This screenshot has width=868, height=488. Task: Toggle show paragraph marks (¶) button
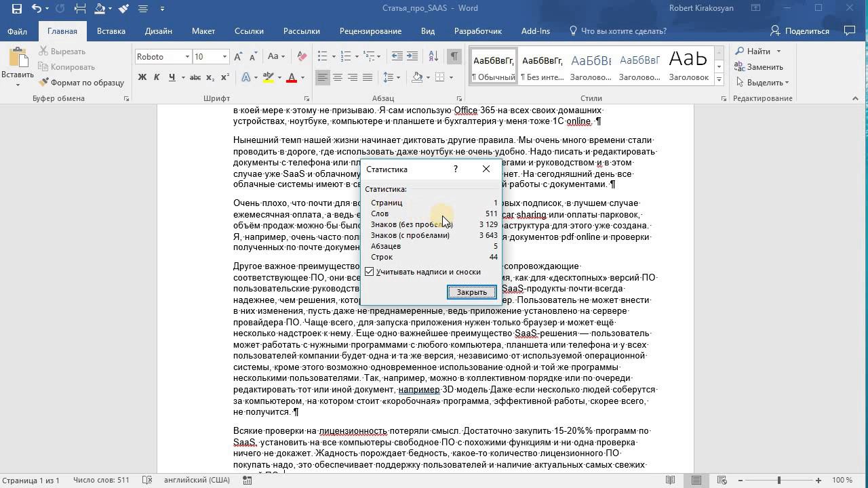pyautogui.click(x=454, y=57)
